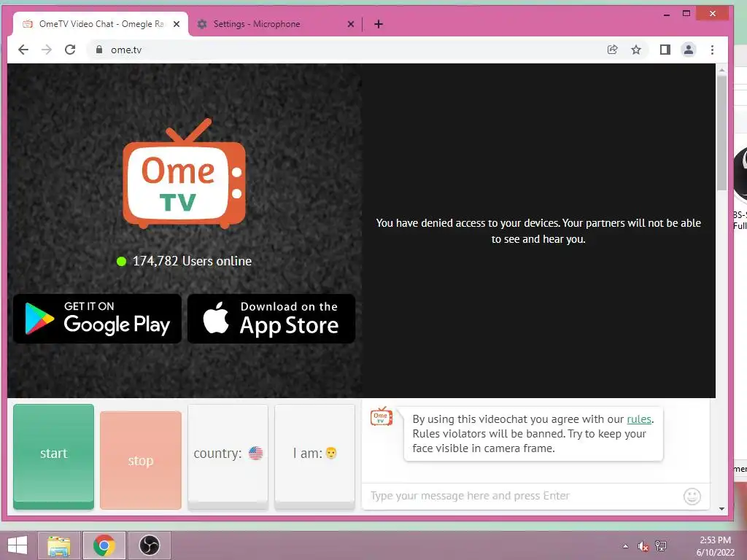The width and height of the screenshot is (747, 560).
Task: Open the Download on the App Store badge
Action: coord(271,319)
